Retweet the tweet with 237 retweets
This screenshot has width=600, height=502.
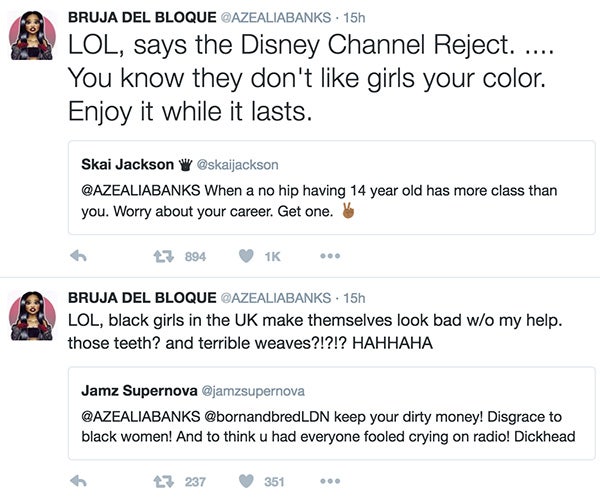point(158,482)
